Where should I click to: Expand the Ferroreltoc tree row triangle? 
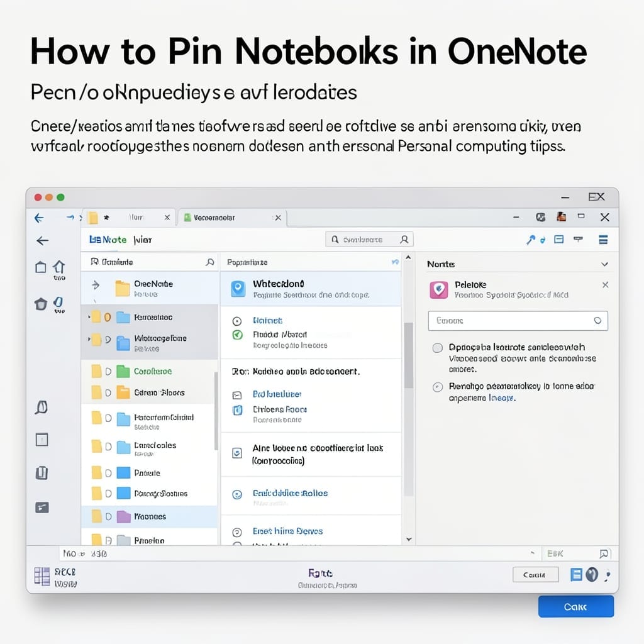click(x=89, y=317)
